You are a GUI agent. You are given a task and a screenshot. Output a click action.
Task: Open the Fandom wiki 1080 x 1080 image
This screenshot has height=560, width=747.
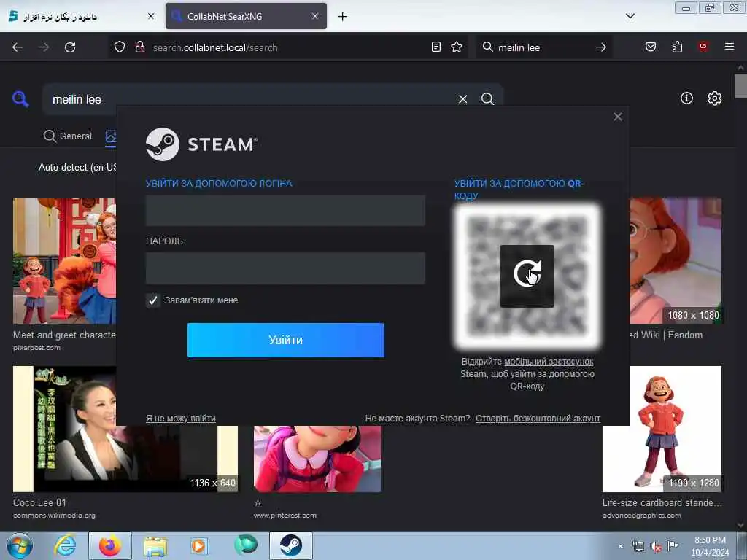coord(676,261)
